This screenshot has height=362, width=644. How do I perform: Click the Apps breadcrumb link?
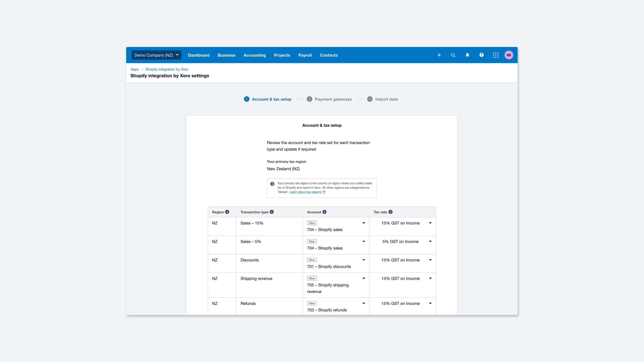(x=135, y=69)
